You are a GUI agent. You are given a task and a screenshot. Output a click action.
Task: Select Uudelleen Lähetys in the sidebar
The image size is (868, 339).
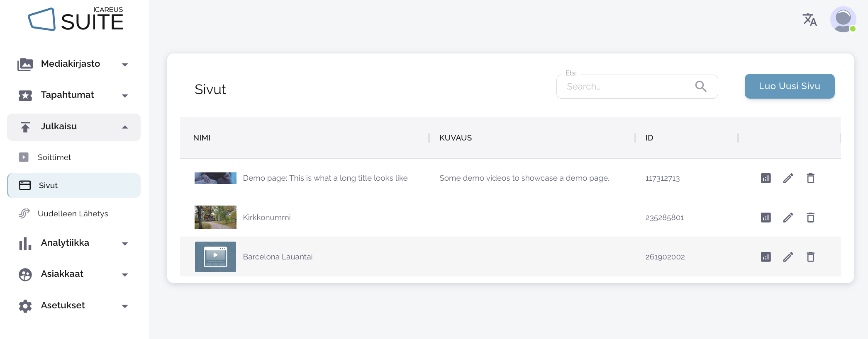pos(73,214)
